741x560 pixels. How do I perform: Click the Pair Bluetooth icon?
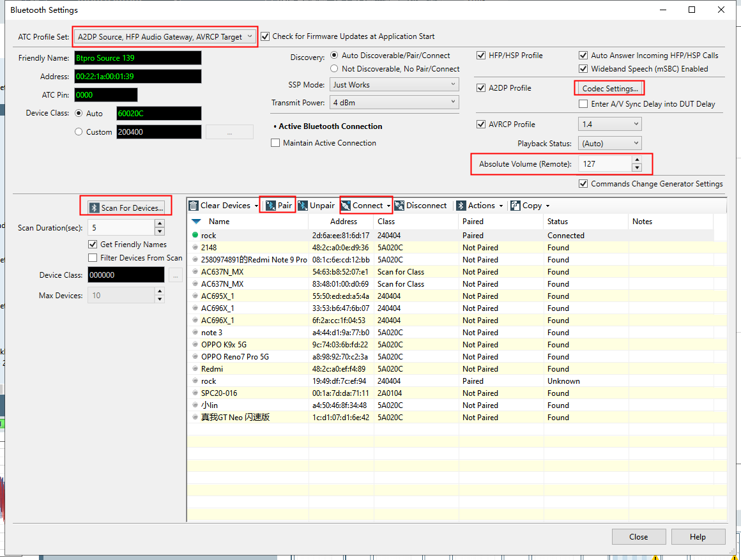[x=271, y=206]
